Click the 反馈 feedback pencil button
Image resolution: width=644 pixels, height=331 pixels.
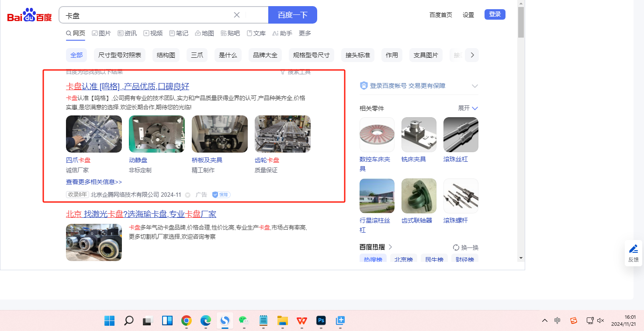(x=634, y=253)
